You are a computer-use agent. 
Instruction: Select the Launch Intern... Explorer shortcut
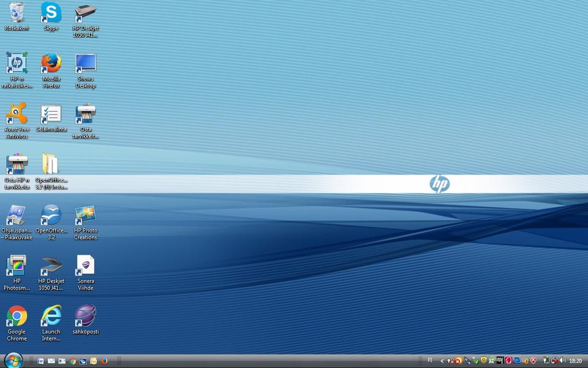tap(51, 323)
